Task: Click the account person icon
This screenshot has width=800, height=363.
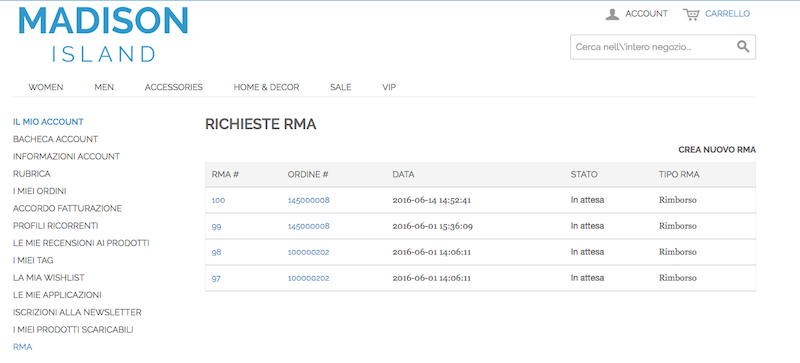Action: coord(612,14)
